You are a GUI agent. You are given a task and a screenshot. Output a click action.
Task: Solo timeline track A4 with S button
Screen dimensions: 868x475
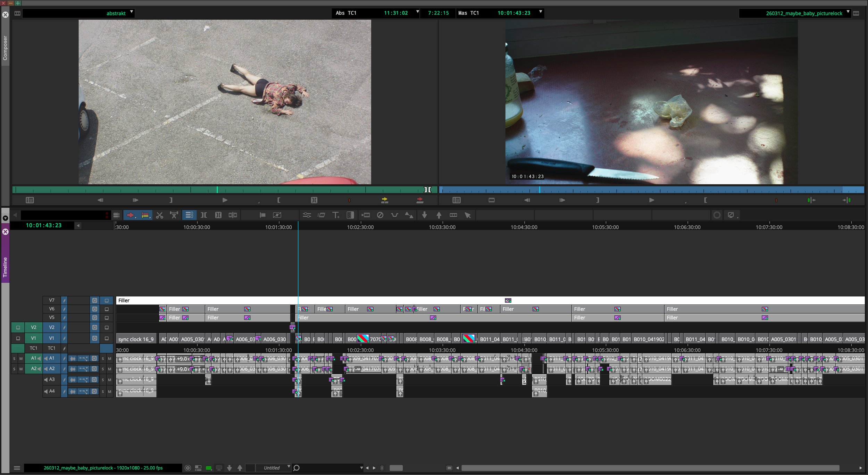(103, 391)
